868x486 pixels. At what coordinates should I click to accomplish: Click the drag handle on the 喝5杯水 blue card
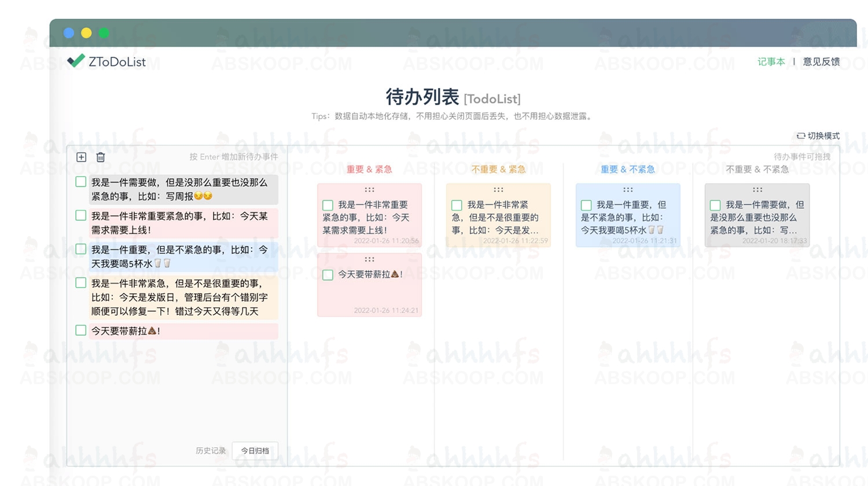627,189
